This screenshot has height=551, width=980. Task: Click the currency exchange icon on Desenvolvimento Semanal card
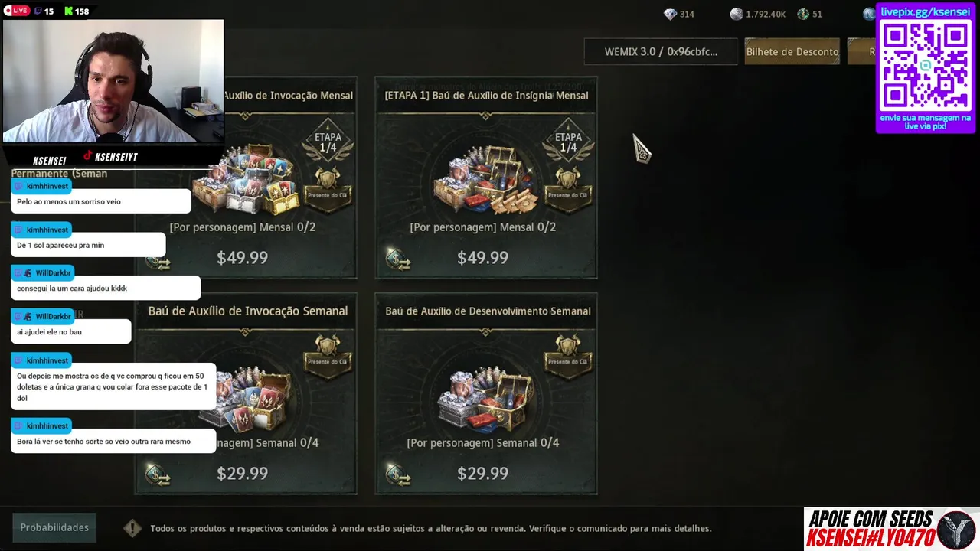(398, 475)
